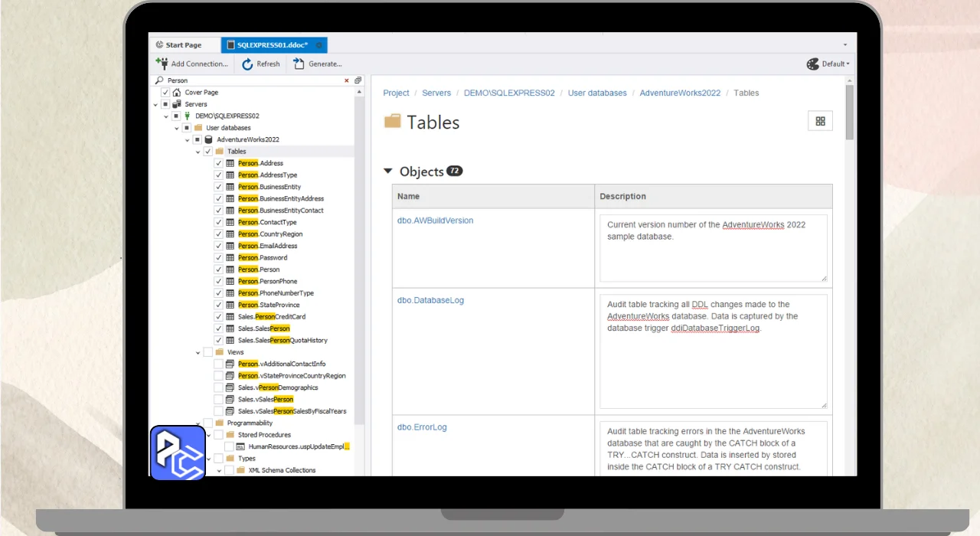Image resolution: width=980 pixels, height=536 pixels.
Task: Select the SQLEXPRESS01.ddoc tab
Action: pyautogui.click(x=274, y=45)
